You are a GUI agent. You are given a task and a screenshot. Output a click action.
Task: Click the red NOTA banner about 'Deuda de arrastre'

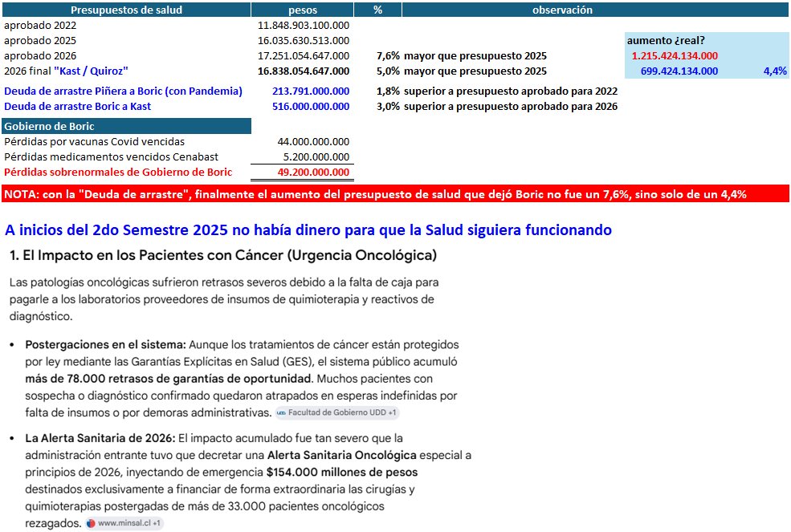(395, 193)
